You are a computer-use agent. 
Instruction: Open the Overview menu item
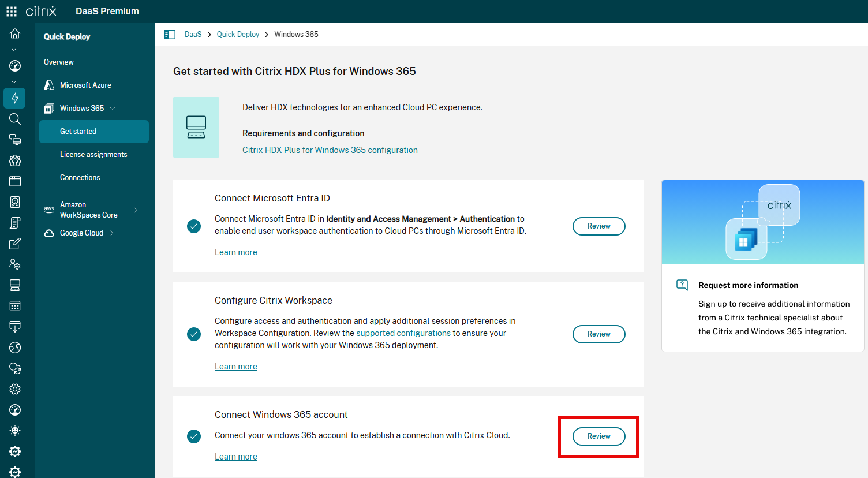coord(59,62)
